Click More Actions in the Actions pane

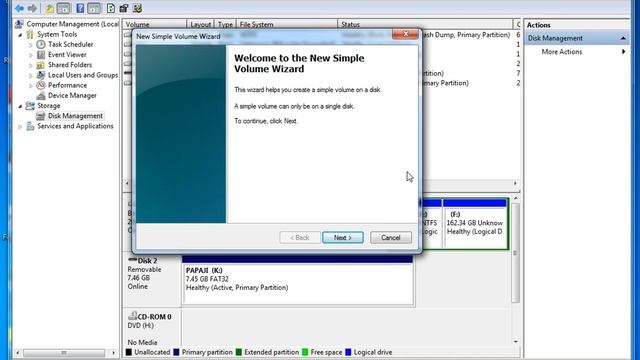562,52
